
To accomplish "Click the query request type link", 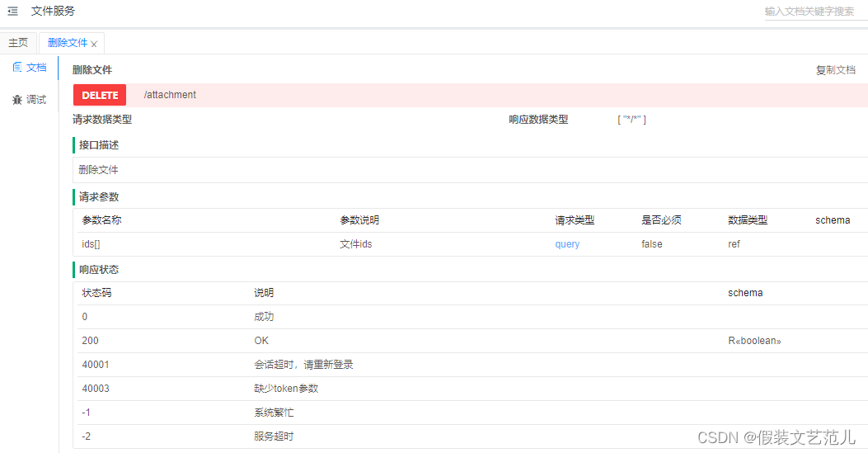I will coord(567,244).
